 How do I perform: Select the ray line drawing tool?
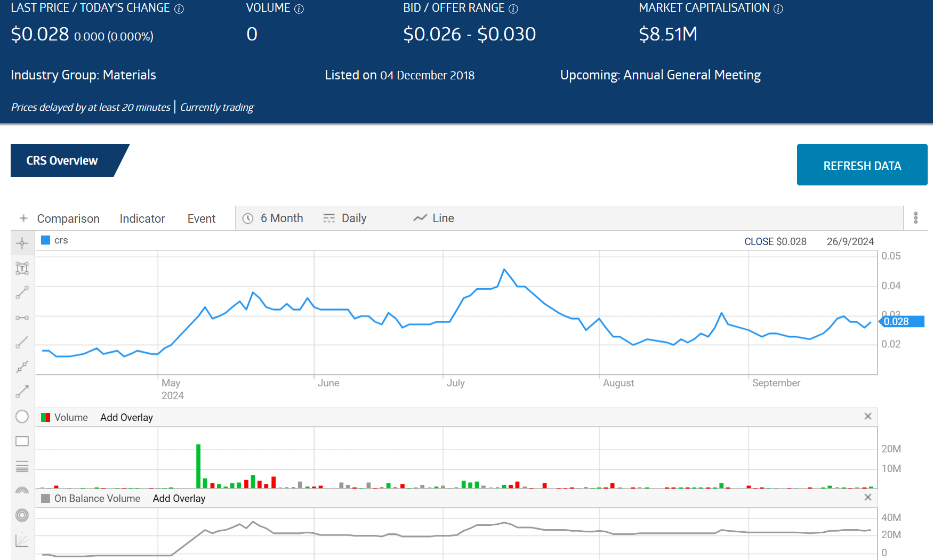(22, 342)
